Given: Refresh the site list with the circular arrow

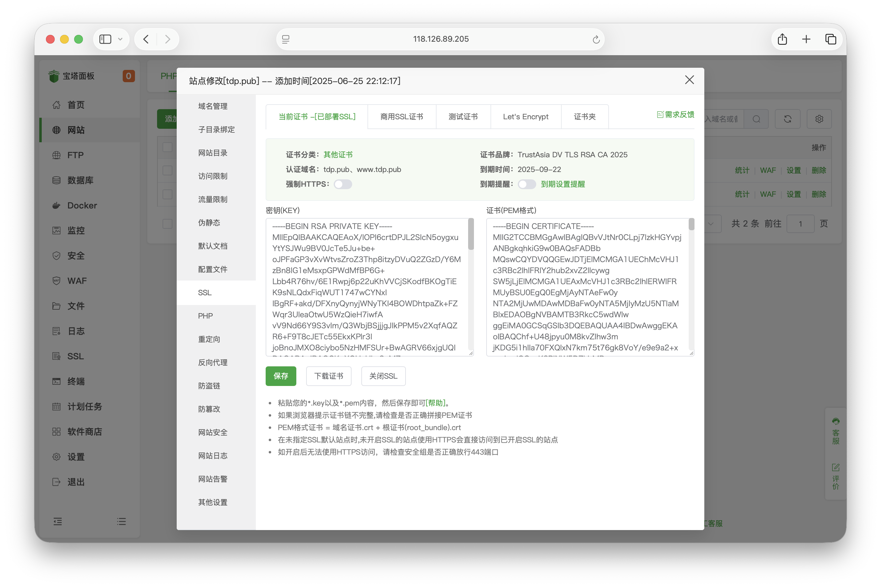Looking at the screenshot, I should (787, 119).
